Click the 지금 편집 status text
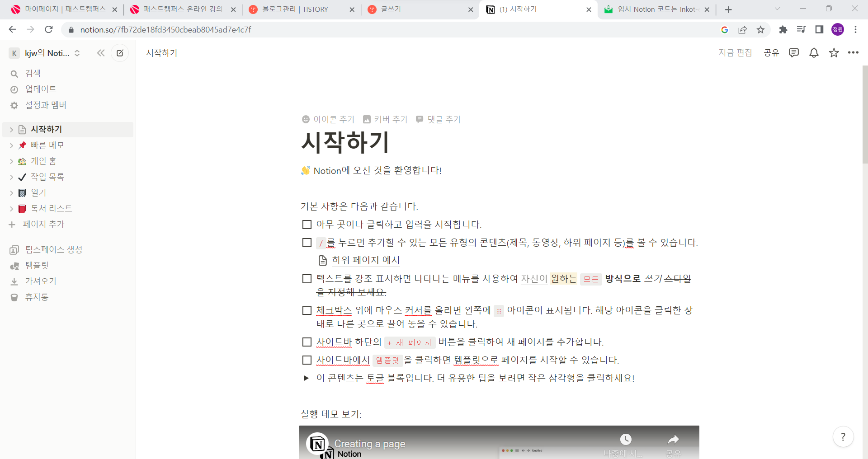Screen dimensions: 868x459 pyautogui.click(x=735, y=53)
